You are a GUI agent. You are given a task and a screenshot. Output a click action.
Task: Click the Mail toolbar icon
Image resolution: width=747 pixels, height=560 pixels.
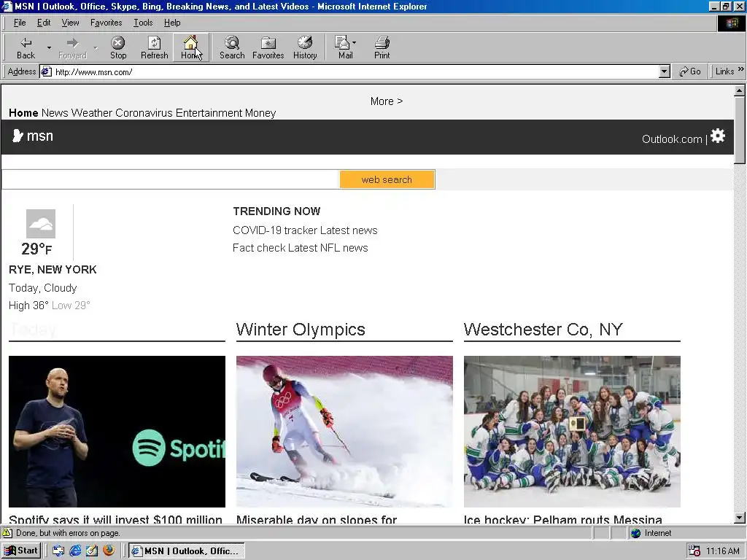click(344, 47)
